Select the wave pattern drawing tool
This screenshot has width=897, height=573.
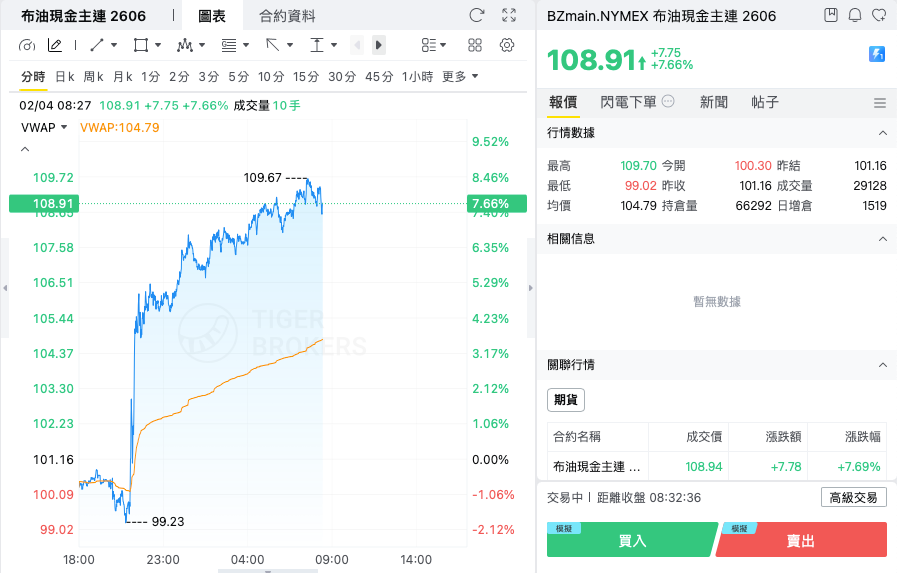185,45
